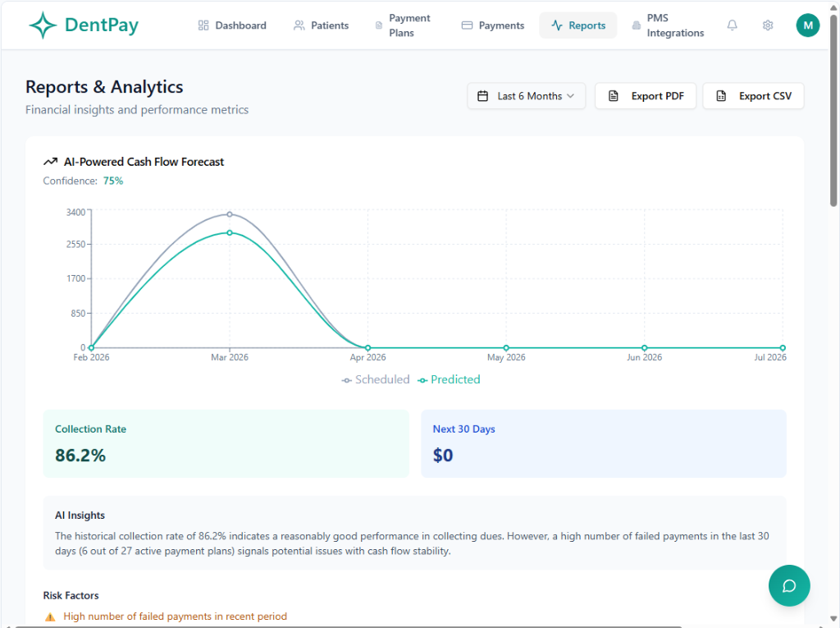The height and width of the screenshot is (628, 840).
Task: Open PMS Integrations tab
Action: pyautogui.click(x=669, y=25)
